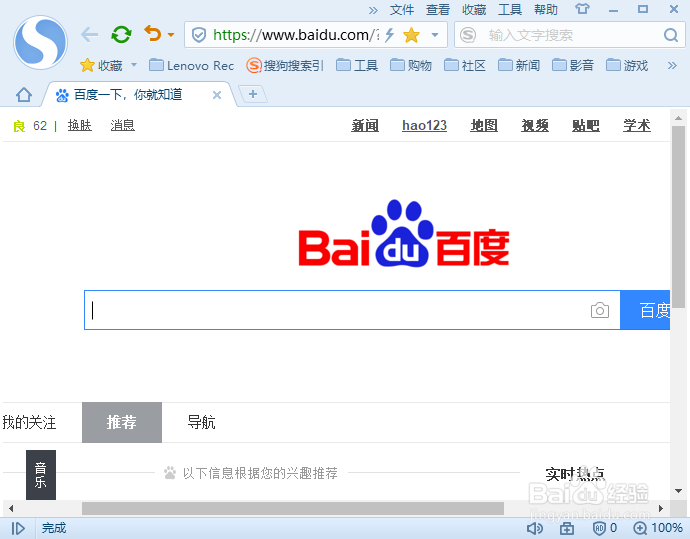This screenshot has width=690, height=539.
Task: Click the ad blocker shield counter
Action: coord(605,528)
